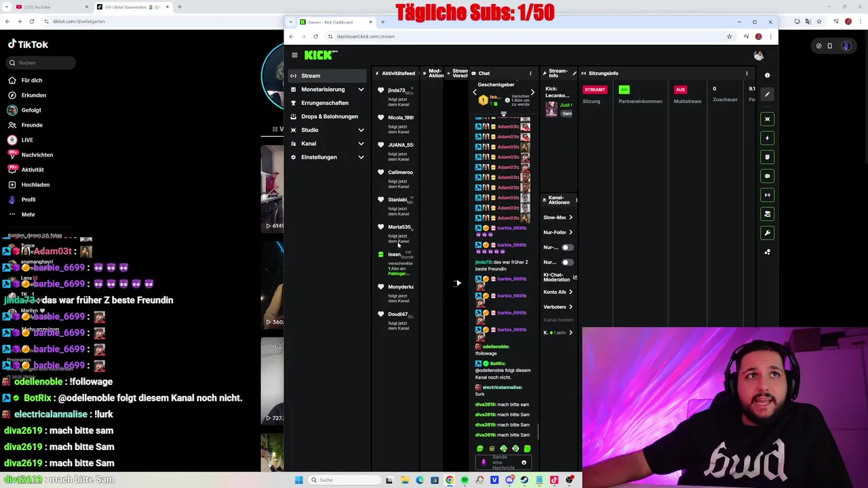Open TikTok Profil page
Image resolution: width=868 pixels, height=488 pixels.
point(28,200)
